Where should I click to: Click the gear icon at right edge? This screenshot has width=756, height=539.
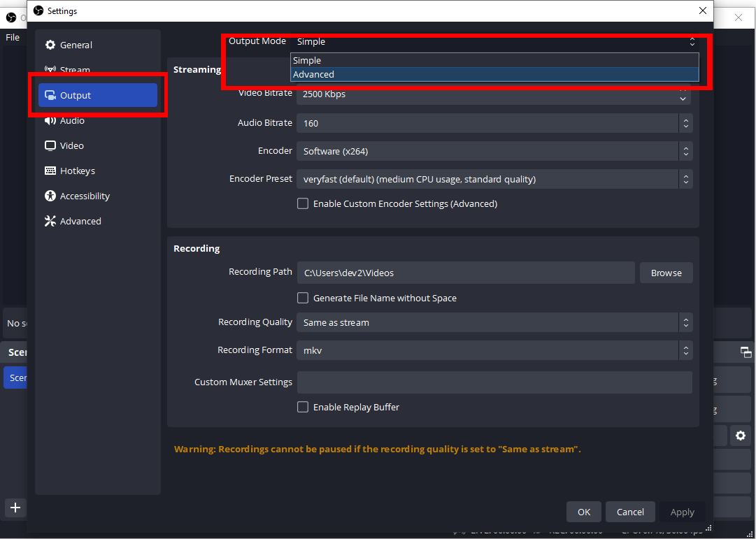click(x=740, y=436)
